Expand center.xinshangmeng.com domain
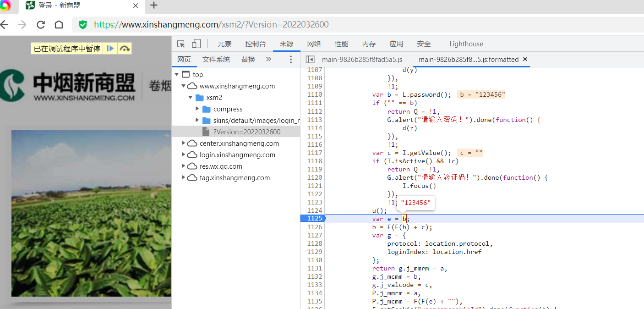The height and width of the screenshot is (309, 644). (184, 143)
